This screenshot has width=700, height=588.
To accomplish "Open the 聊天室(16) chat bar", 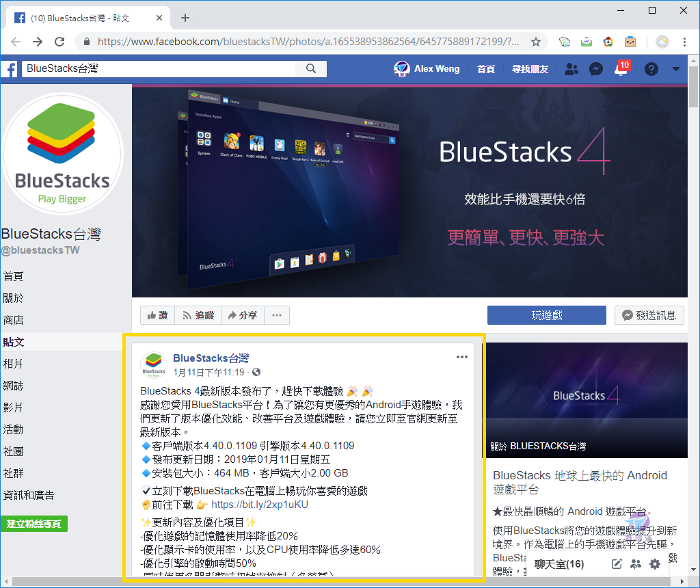I will coord(559,564).
